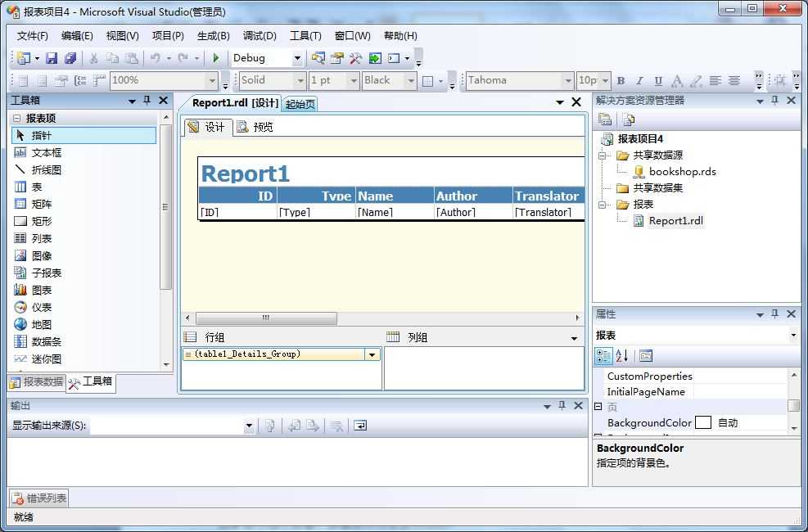Open the Tahoma font dropdown
Screen dimensions: 808x532
(x=568, y=81)
